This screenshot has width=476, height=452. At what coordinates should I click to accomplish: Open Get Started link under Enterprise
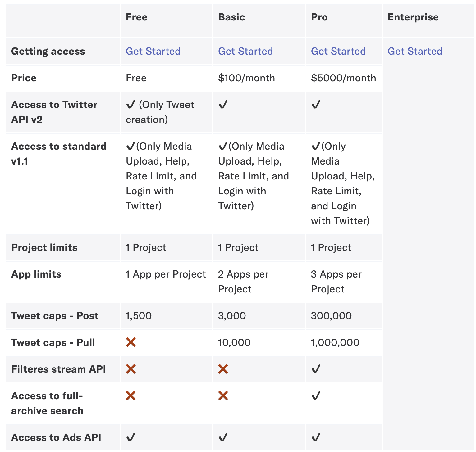click(415, 51)
